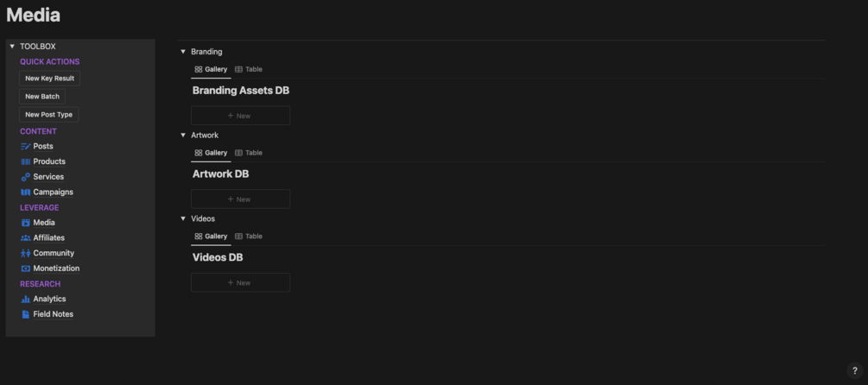The width and height of the screenshot is (868, 385).
Task: Select Gallery tab under Videos
Action: click(x=211, y=237)
